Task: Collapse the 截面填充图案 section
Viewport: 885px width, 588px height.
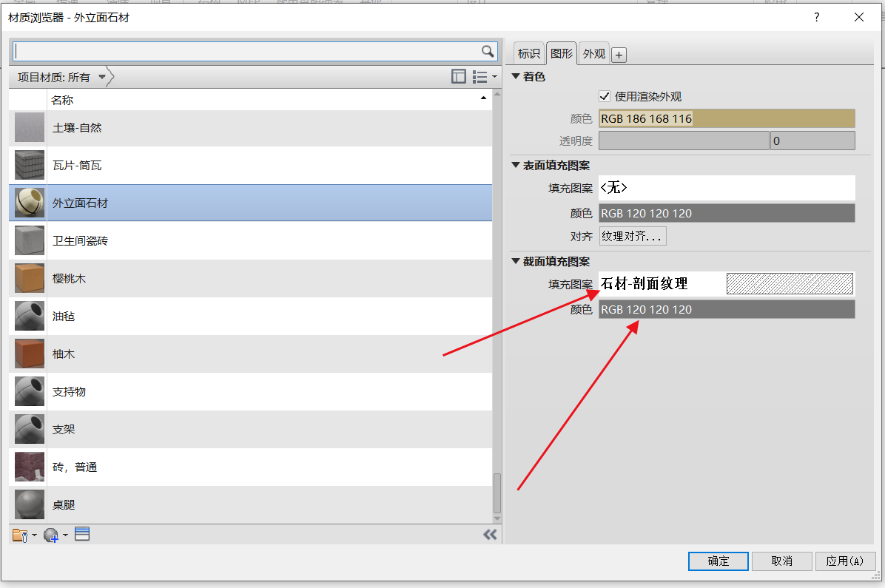Action: coord(516,261)
